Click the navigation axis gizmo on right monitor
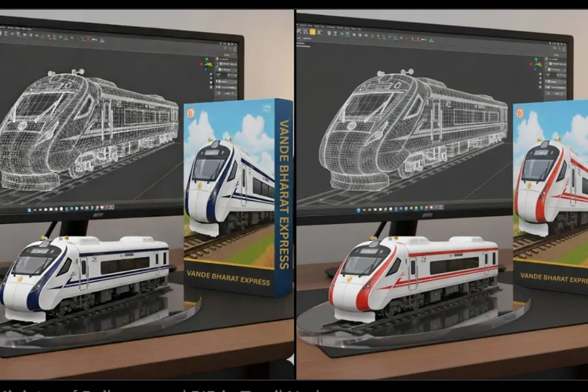 pos(536,63)
